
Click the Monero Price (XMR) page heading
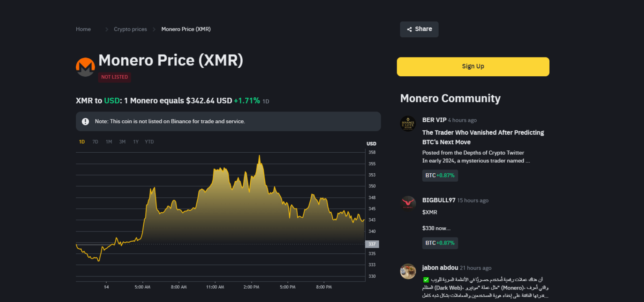tap(171, 60)
